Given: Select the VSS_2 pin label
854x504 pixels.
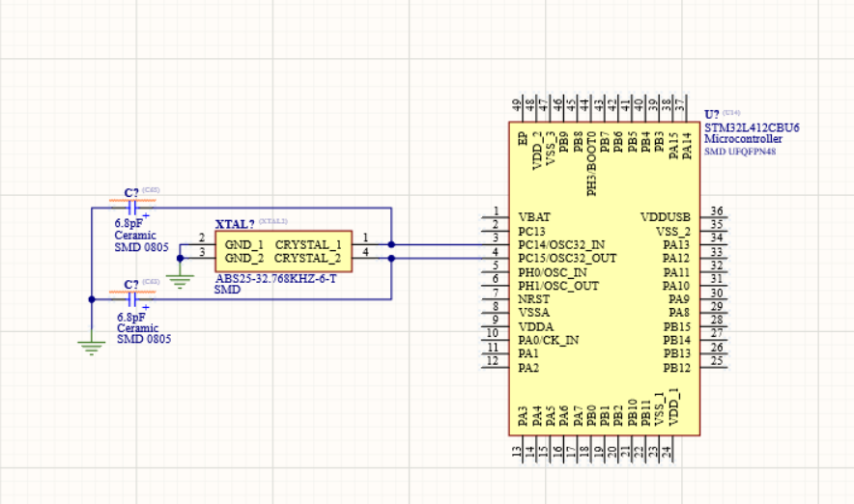Looking at the screenshot, I should (672, 232).
